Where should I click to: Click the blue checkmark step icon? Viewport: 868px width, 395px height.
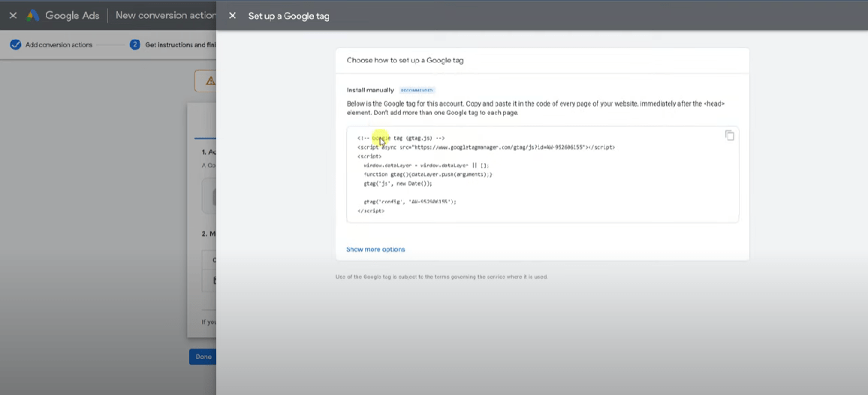(15, 45)
